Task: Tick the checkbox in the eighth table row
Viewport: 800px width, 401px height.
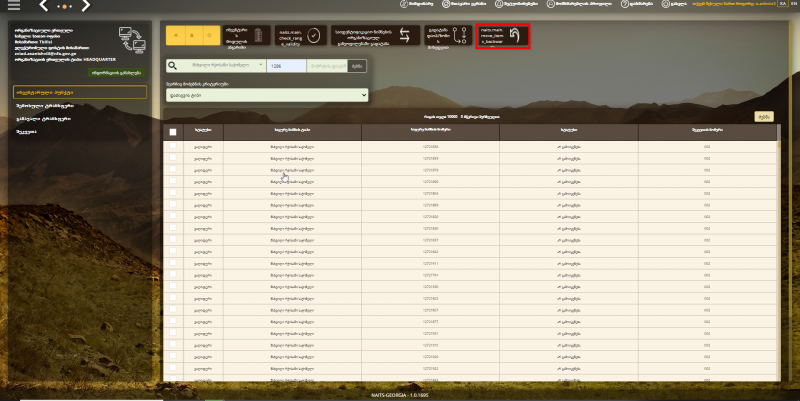Action: 173,228
